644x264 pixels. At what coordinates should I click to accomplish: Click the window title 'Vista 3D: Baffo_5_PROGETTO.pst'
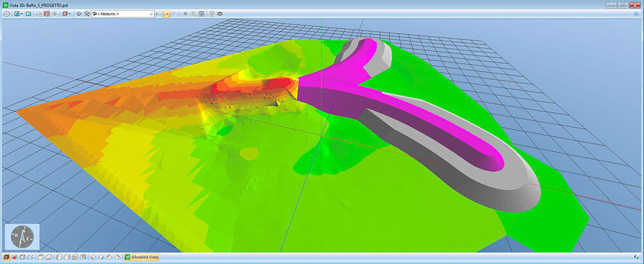tap(40, 5)
